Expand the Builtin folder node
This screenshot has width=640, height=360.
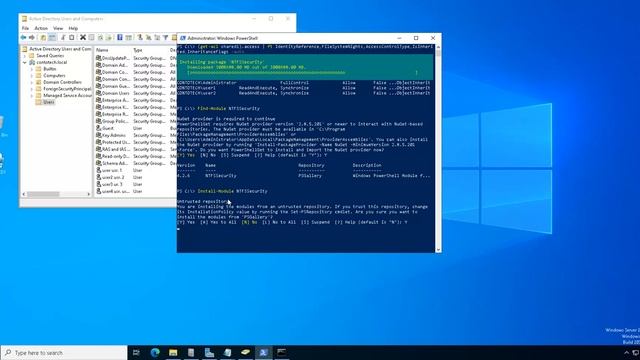click(32, 69)
